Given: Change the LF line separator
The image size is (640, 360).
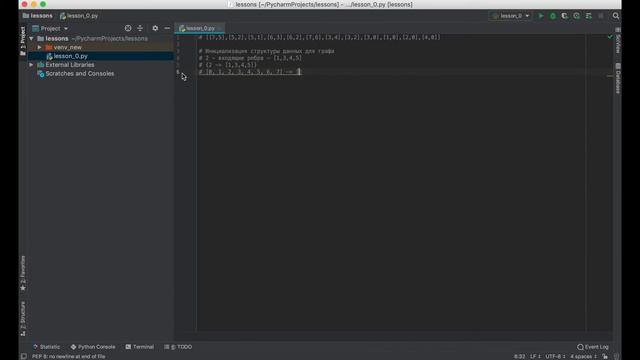Looking at the screenshot, I should click(535, 356).
